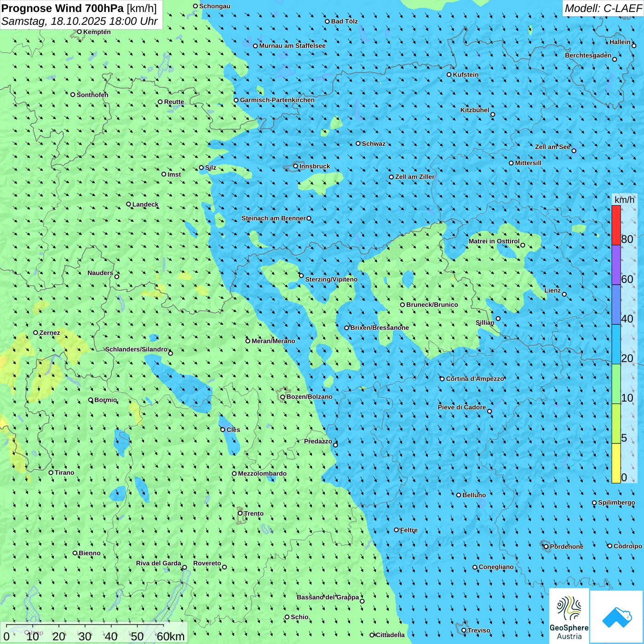
Task: Click the 'Spilimbergo' label
Action: [616, 502]
